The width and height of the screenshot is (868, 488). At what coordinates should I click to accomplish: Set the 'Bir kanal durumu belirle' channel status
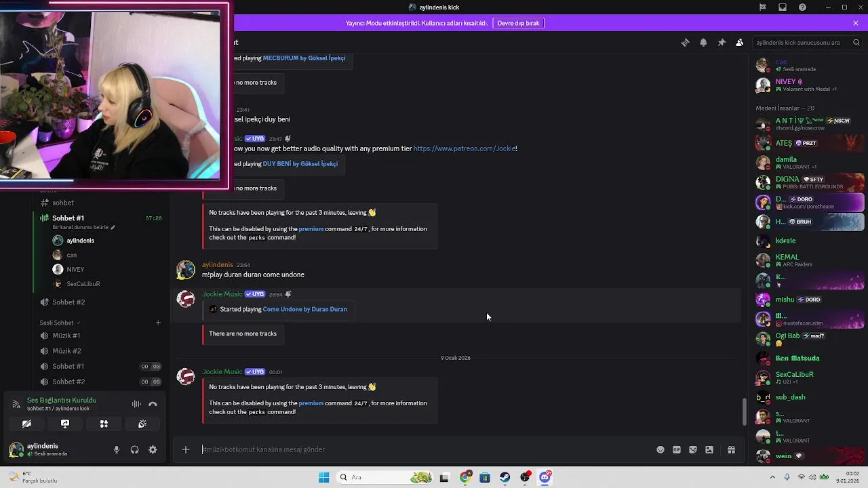tap(83, 228)
